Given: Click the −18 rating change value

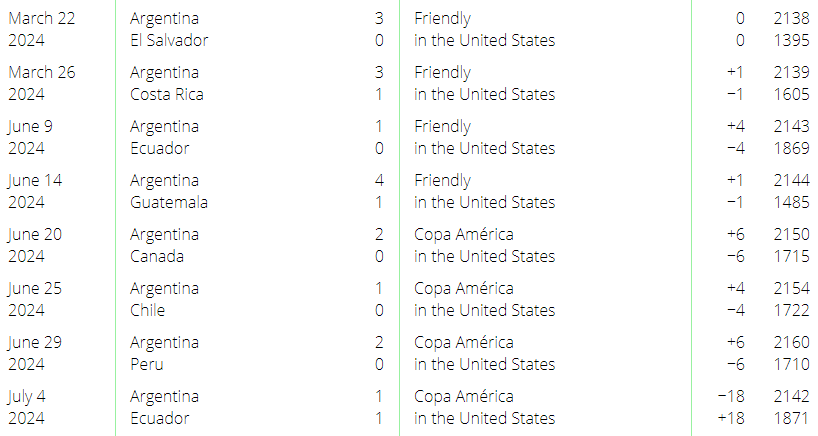Looking at the screenshot, I should click(731, 396).
